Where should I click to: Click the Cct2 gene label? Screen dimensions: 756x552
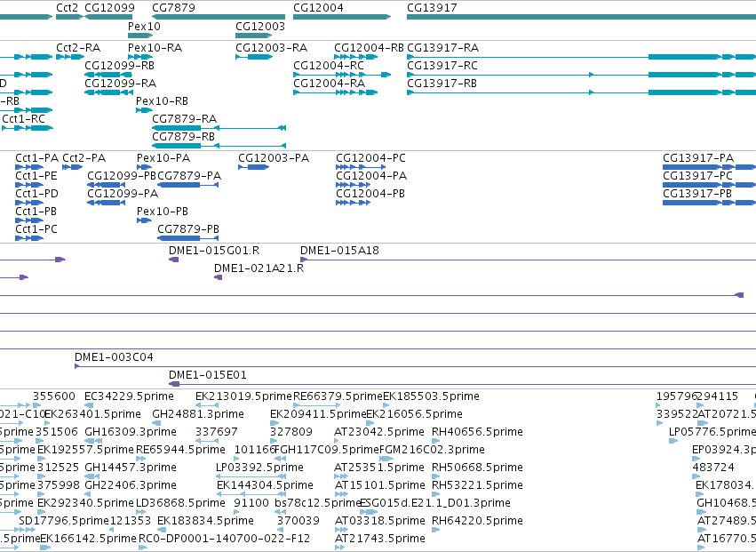[x=67, y=8]
